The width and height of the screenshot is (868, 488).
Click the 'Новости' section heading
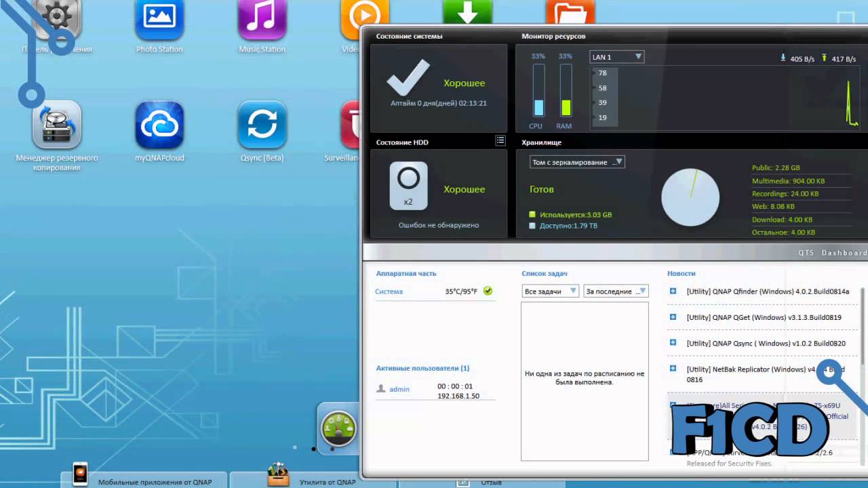coord(682,273)
